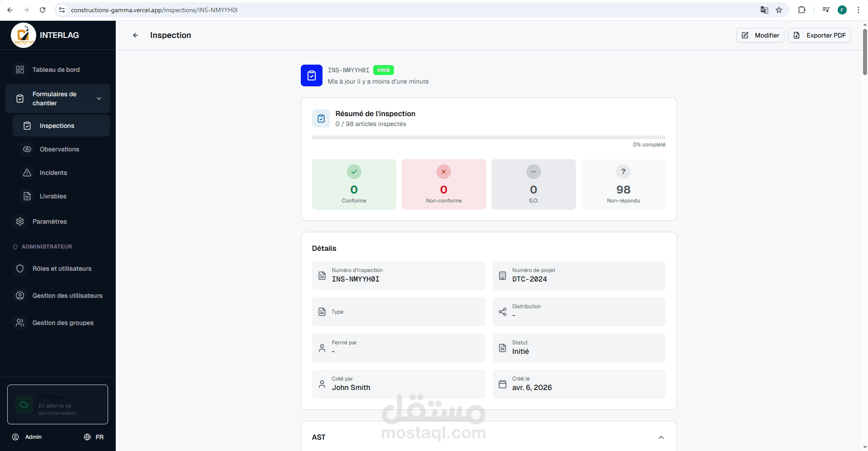Go to Incidents in sidebar
This screenshot has height=451, width=868.
(x=61, y=173)
